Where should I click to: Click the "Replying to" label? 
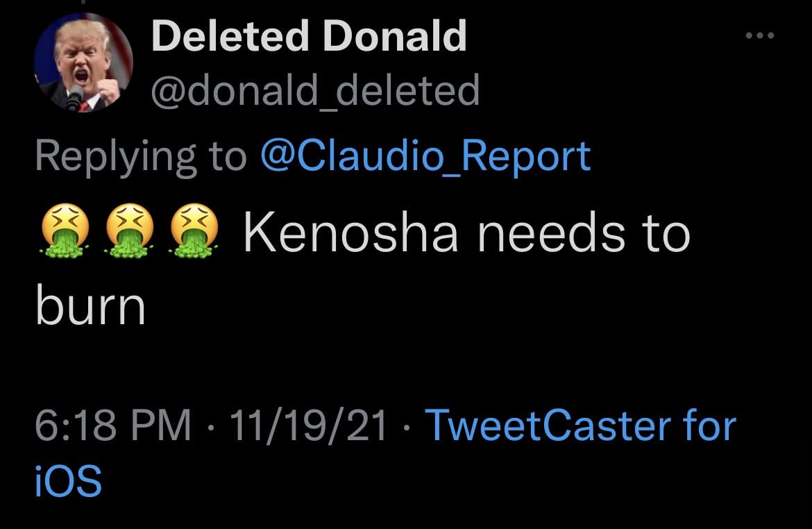139,156
